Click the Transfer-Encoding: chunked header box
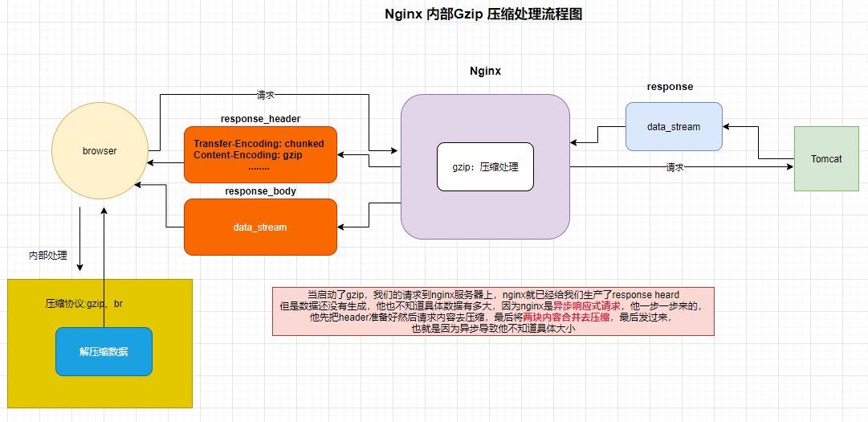Image resolution: width=868 pixels, height=422 pixels. (x=260, y=154)
